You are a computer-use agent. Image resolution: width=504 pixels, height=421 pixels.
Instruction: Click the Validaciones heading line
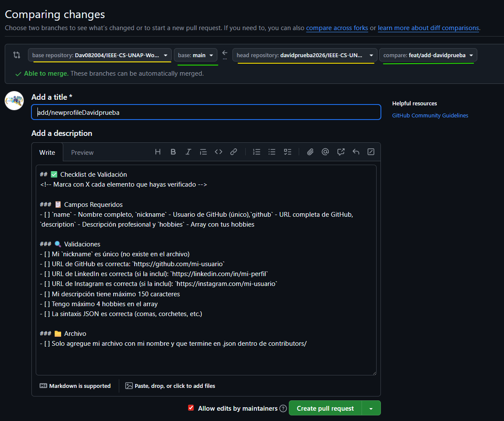click(x=70, y=244)
